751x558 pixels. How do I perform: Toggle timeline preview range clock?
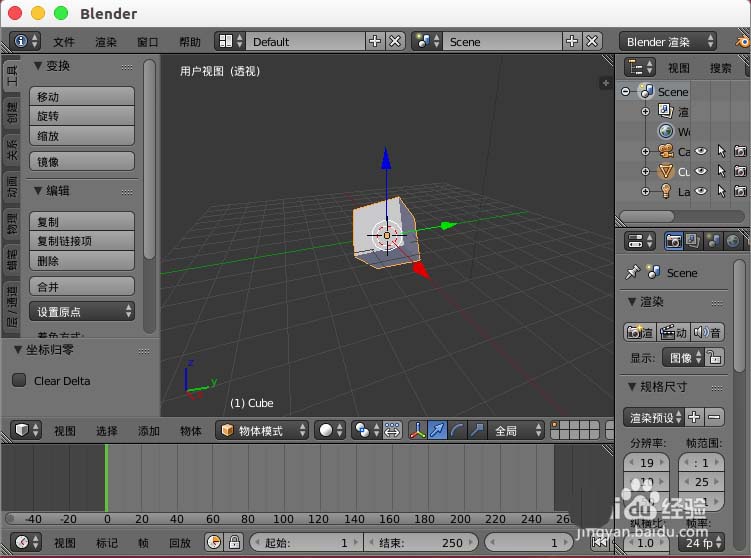(x=214, y=542)
